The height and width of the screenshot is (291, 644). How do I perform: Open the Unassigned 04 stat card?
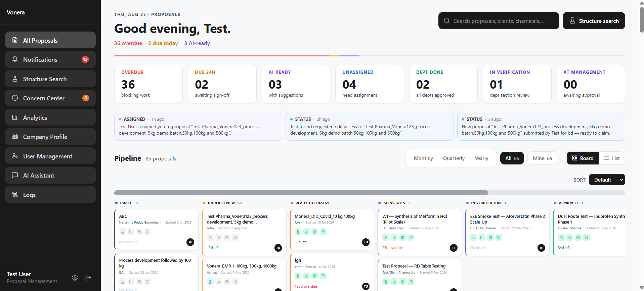pos(370,84)
